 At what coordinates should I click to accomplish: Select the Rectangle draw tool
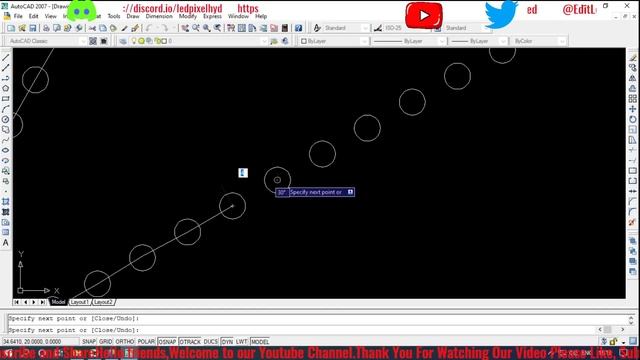pos(6,99)
